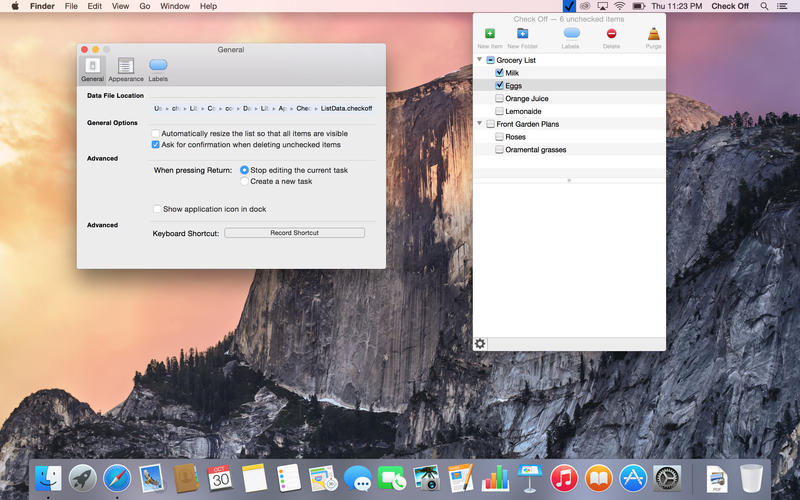Enable Show application icon in dock
The image size is (800, 500).
point(157,209)
